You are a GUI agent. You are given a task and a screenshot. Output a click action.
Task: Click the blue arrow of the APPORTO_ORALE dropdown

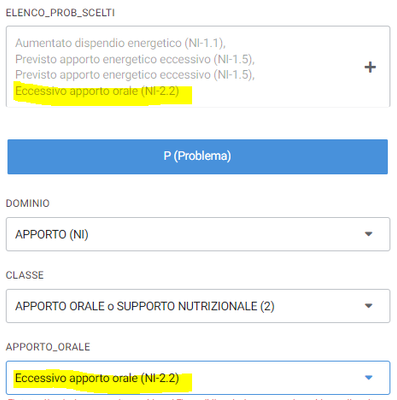coord(368,377)
